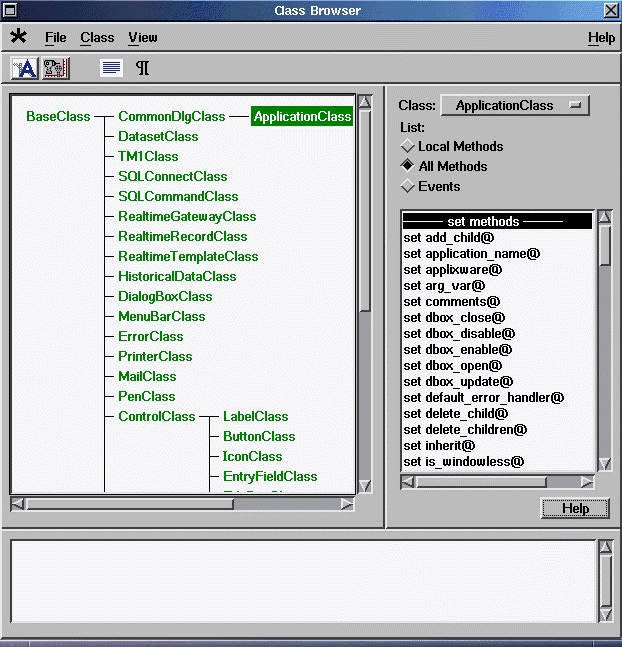Screen dimensions: 622x647
Task: Select the Local Methods radio option
Action: [407, 147]
